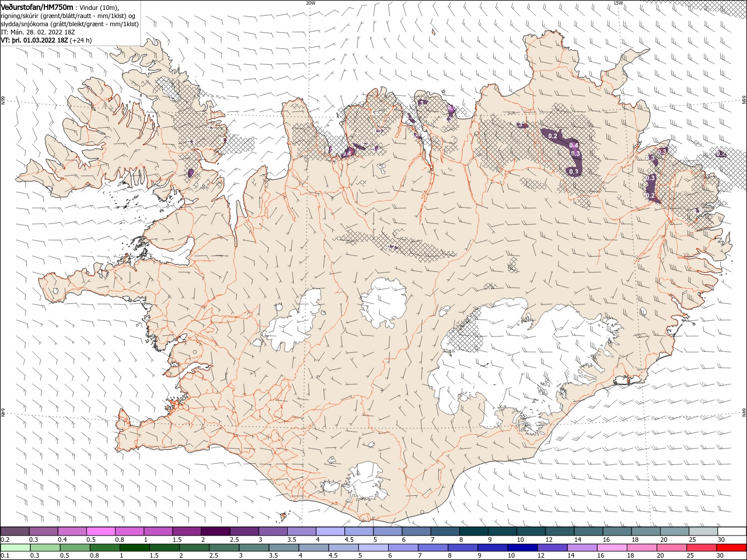The height and width of the screenshot is (560, 747).
Task: Click the light violet rain-legend swatch between 14 and 16
Action: [581, 547]
